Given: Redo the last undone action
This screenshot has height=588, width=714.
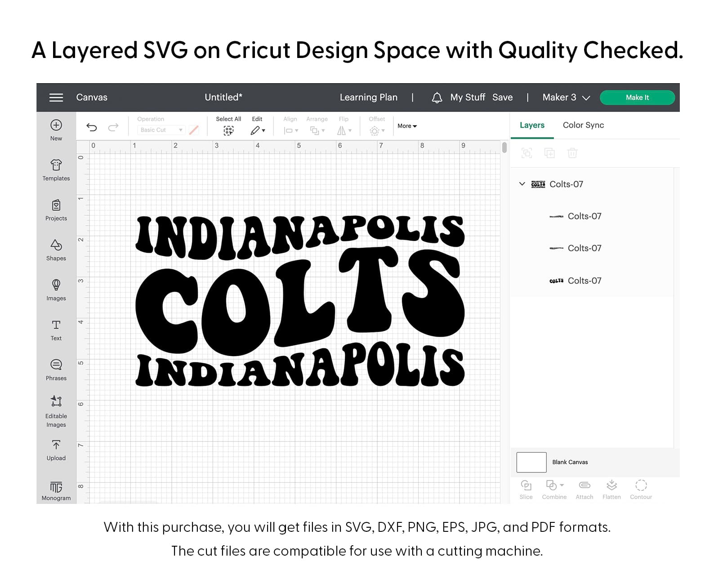Looking at the screenshot, I should pyautogui.click(x=113, y=127).
